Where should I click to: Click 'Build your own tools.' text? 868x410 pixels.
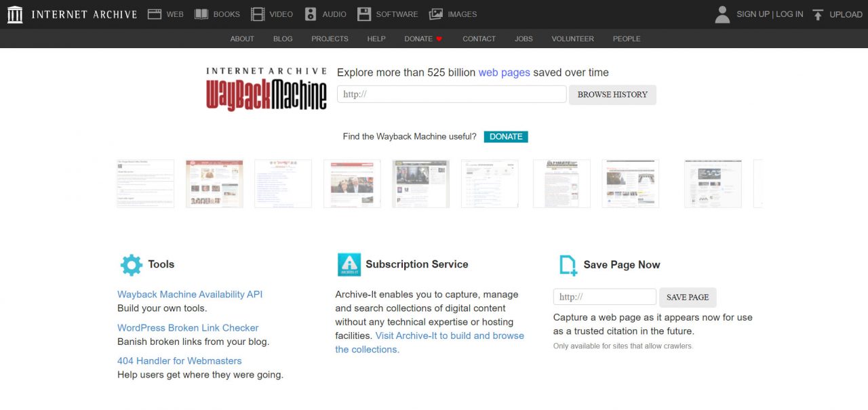point(162,308)
